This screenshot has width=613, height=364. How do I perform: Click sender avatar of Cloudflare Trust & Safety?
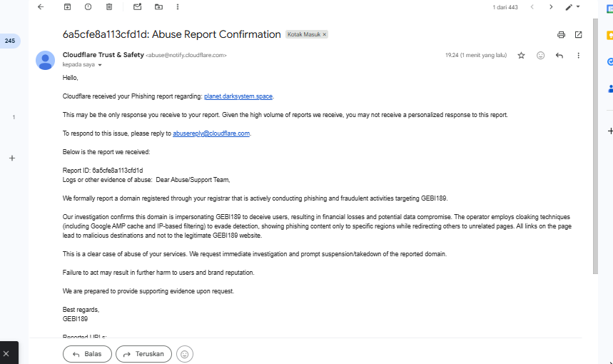(x=46, y=60)
